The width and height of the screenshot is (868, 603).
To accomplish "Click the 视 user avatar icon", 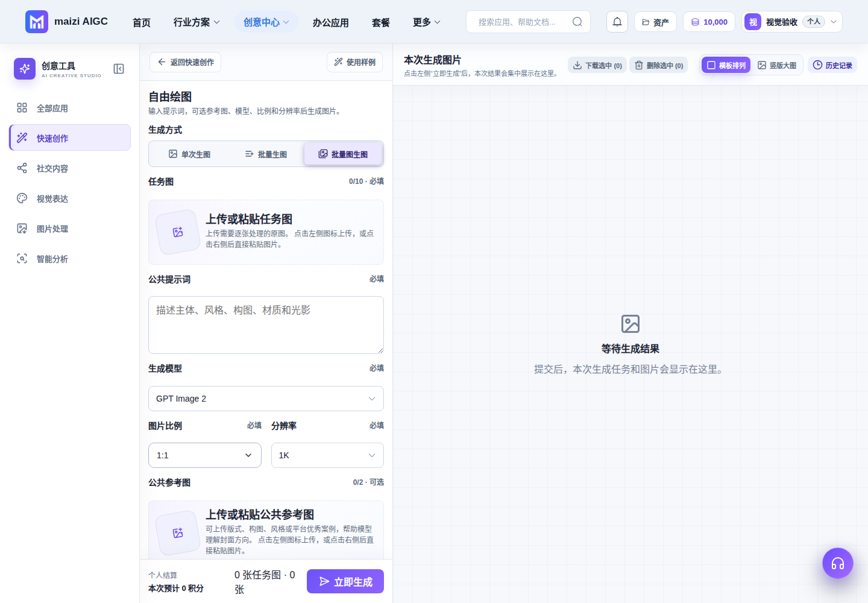I will coord(753,22).
